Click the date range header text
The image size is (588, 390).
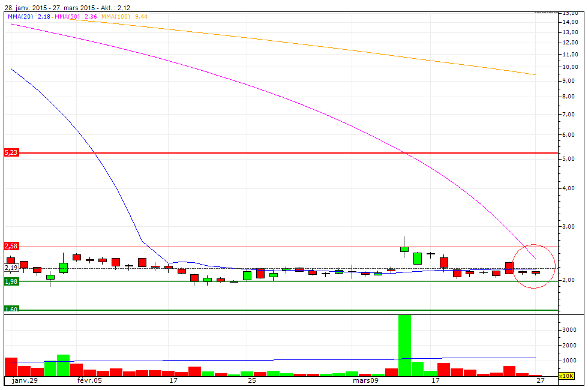click(67, 7)
